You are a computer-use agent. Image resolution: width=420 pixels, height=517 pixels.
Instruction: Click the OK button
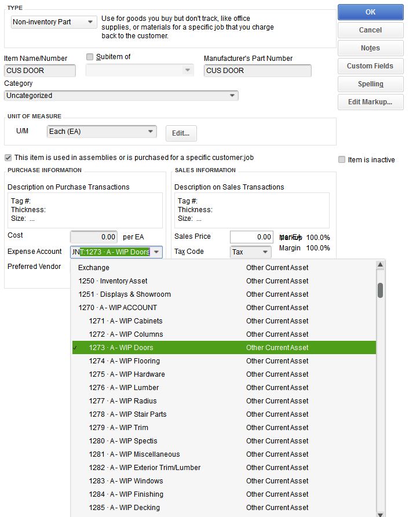370,12
